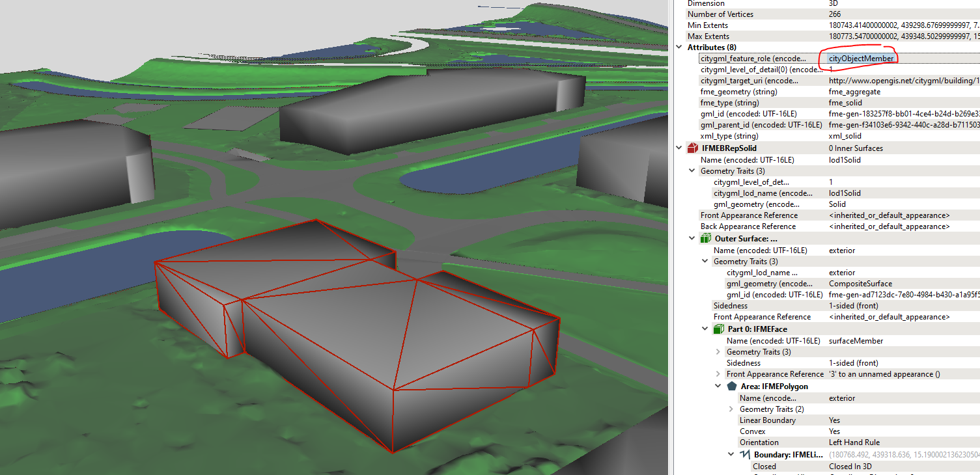Click the green Outer Surface icon
Viewport: 980px width, 475px height.
(705, 239)
